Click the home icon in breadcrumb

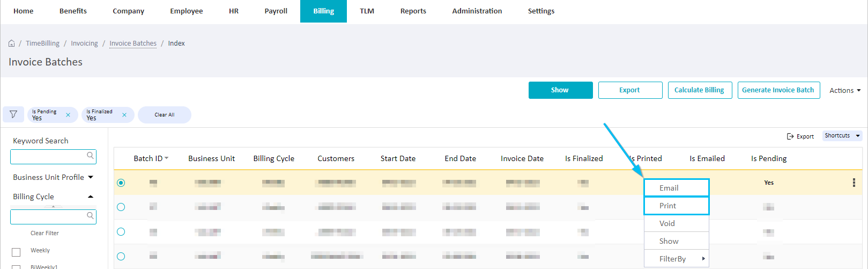click(x=11, y=43)
